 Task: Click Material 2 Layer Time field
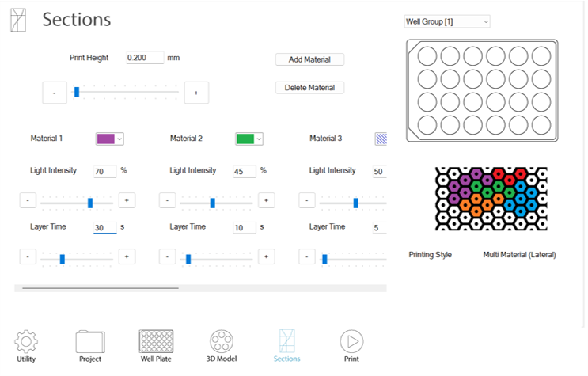pyautogui.click(x=244, y=227)
